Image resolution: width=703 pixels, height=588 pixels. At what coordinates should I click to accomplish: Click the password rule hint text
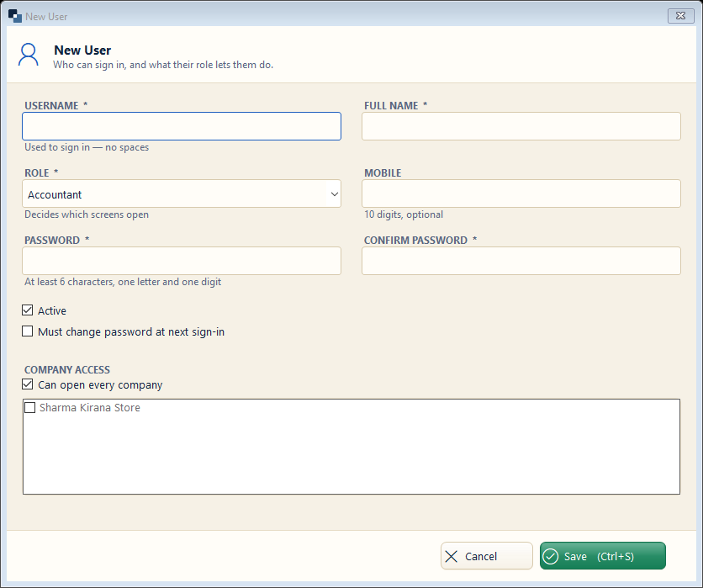tap(123, 282)
